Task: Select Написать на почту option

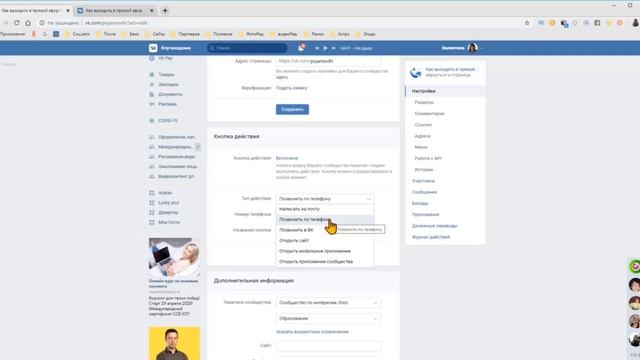Action: (325, 209)
